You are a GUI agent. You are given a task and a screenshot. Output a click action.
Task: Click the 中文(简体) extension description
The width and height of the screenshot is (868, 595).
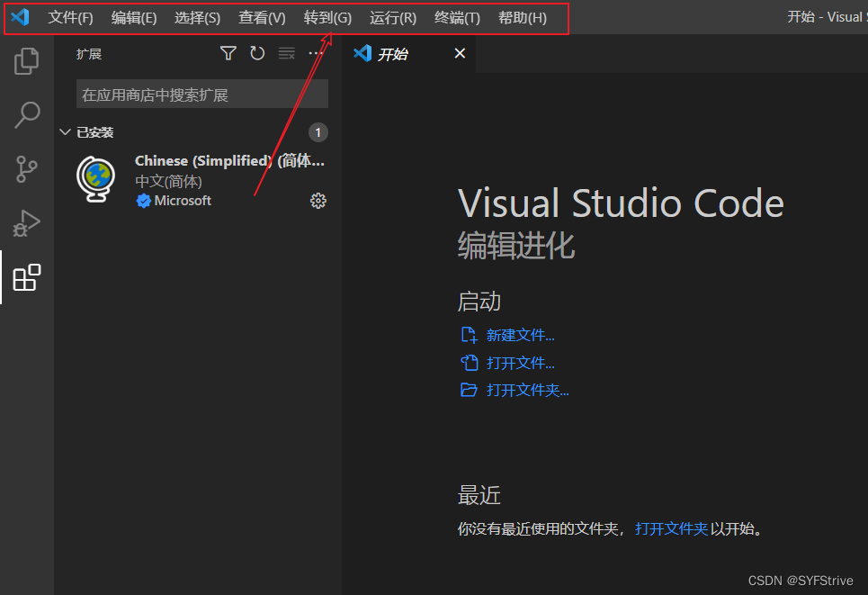168,181
